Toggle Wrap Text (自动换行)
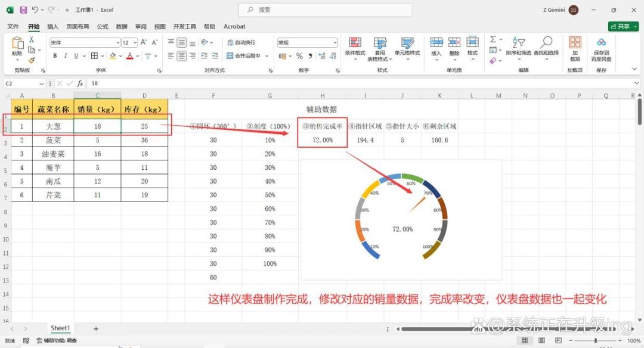The image size is (644, 348). (x=241, y=42)
